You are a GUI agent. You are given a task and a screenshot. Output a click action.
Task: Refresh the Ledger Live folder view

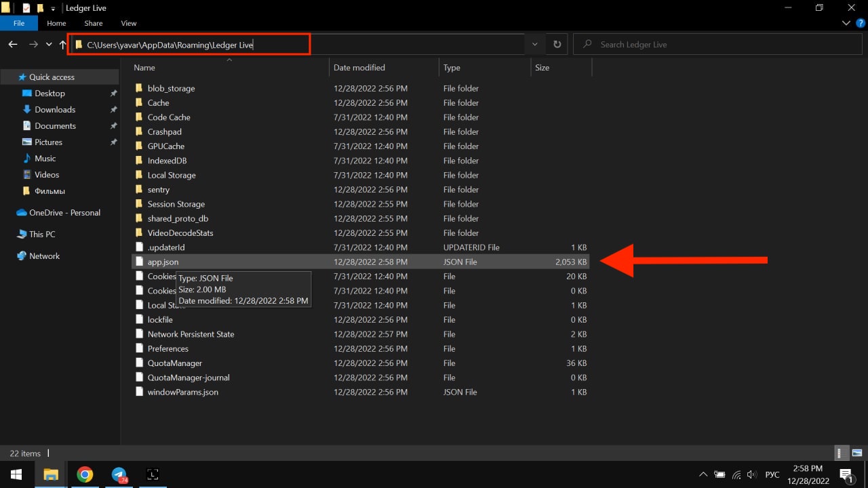pyautogui.click(x=557, y=44)
